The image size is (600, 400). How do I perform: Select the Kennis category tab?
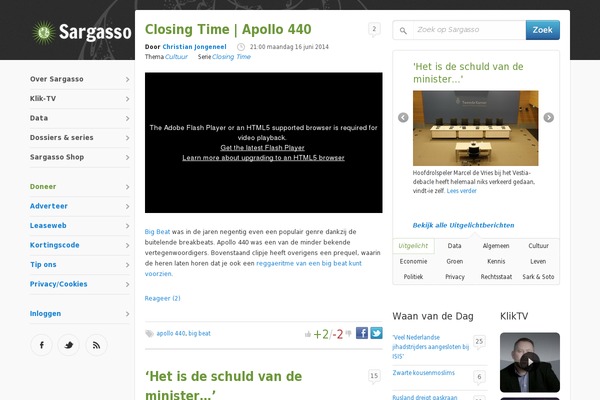(x=496, y=261)
